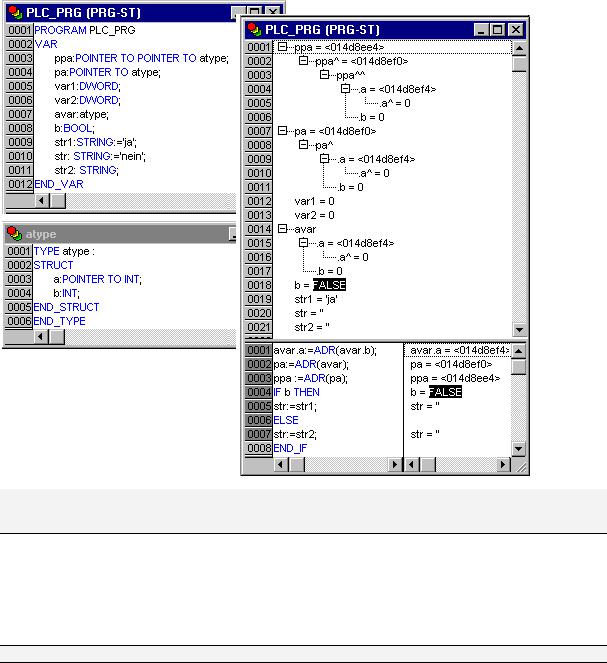Minimize the front PLC_PRG window

click(x=481, y=30)
